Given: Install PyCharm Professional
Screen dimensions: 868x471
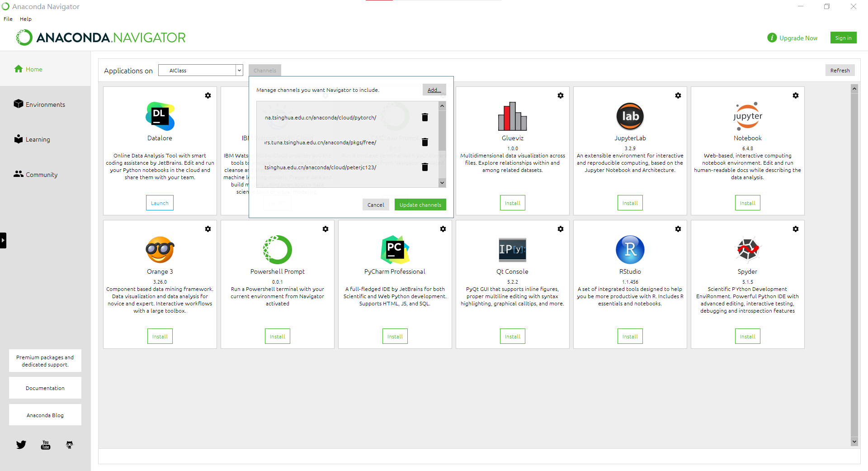Looking at the screenshot, I should 395,337.
